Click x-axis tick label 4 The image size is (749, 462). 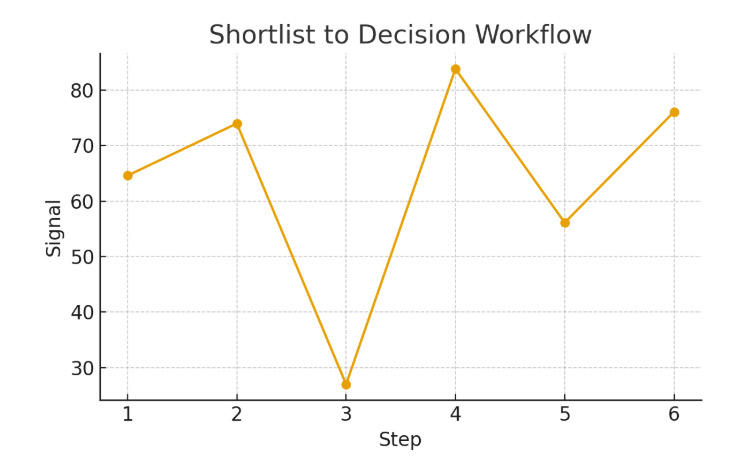coord(455,415)
